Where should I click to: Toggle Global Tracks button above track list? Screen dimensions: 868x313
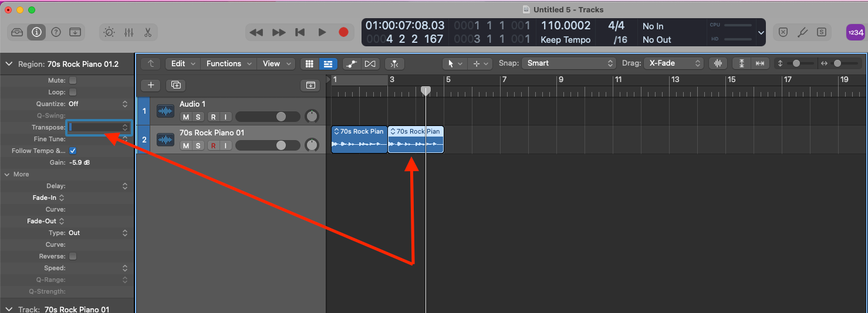point(310,85)
